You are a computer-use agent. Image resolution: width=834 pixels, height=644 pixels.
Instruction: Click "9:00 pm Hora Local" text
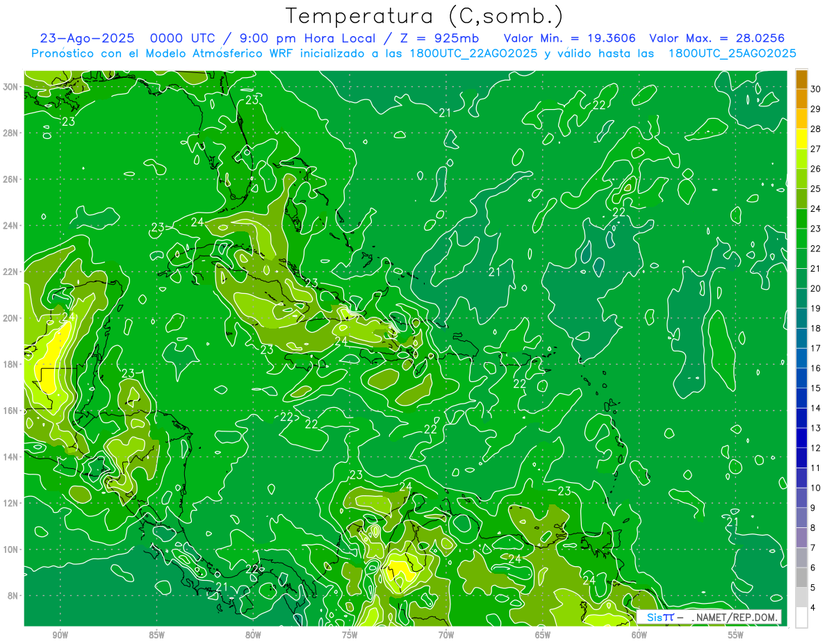pos(309,38)
